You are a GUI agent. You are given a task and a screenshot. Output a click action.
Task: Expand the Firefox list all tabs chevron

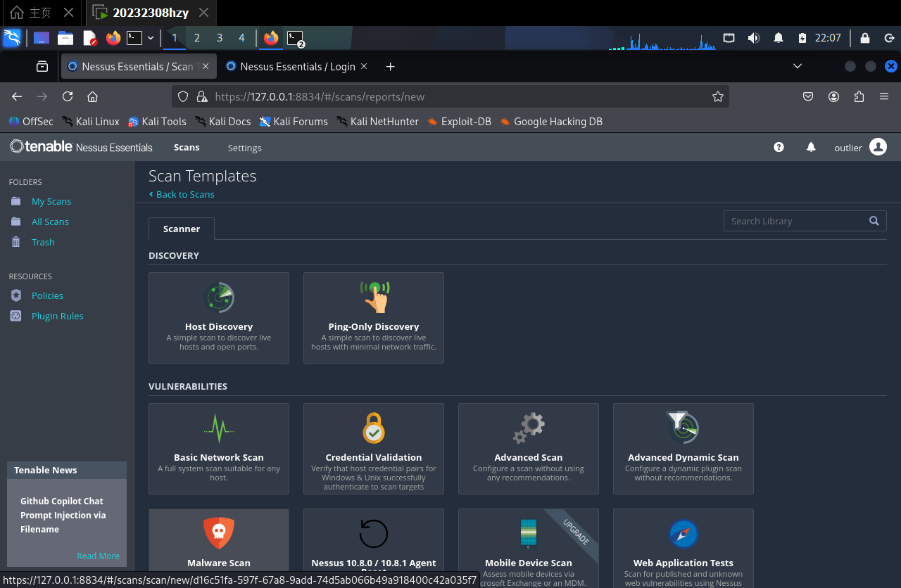798,66
